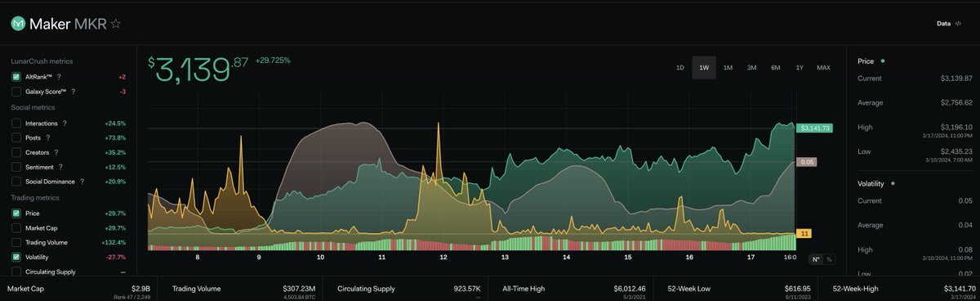Select the % scale toggle

click(x=830, y=259)
